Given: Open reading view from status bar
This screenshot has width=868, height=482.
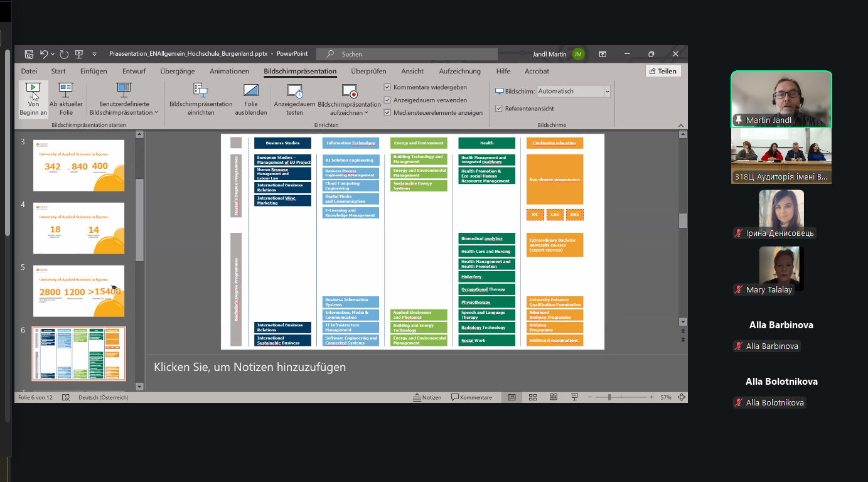Looking at the screenshot, I should pyautogui.click(x=554, y=397).
